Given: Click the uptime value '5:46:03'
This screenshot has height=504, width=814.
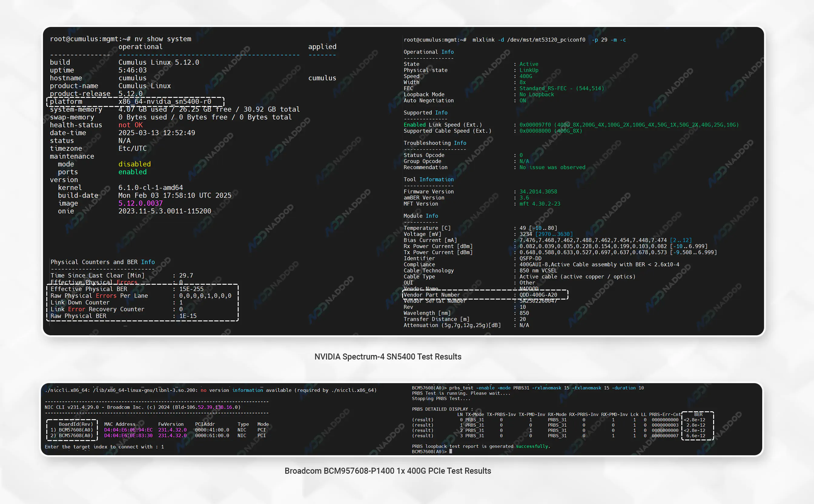Looking at the screenshot, I should point(132,70).
